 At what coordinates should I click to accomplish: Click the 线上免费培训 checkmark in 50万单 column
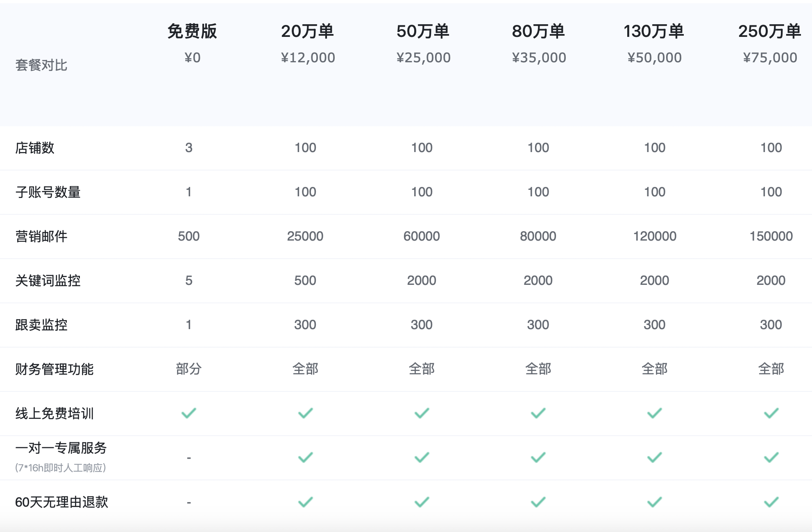(x=422, y=413)
